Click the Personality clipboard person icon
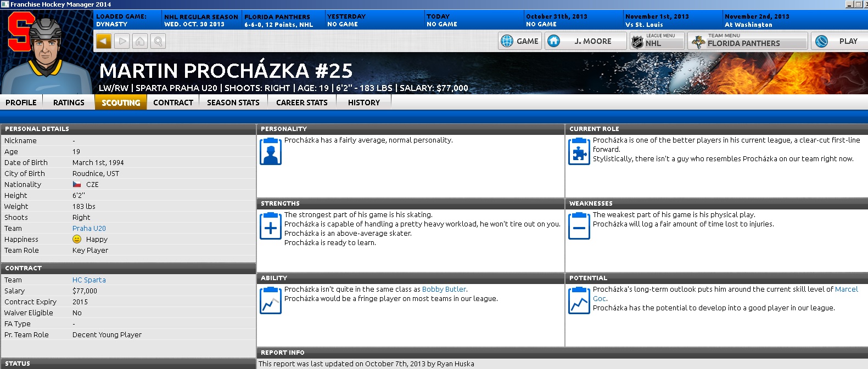 [x=271, y=151]
